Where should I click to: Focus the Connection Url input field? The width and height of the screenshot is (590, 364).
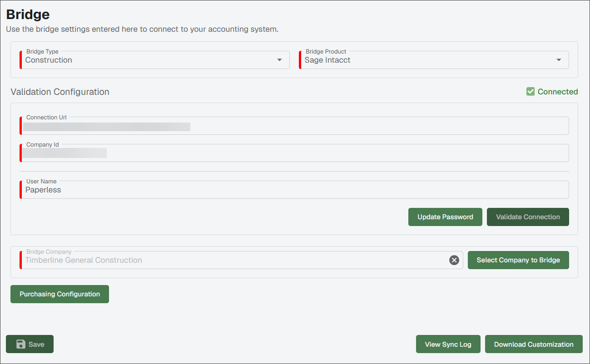pyautogui.click(x=294, y=126)
